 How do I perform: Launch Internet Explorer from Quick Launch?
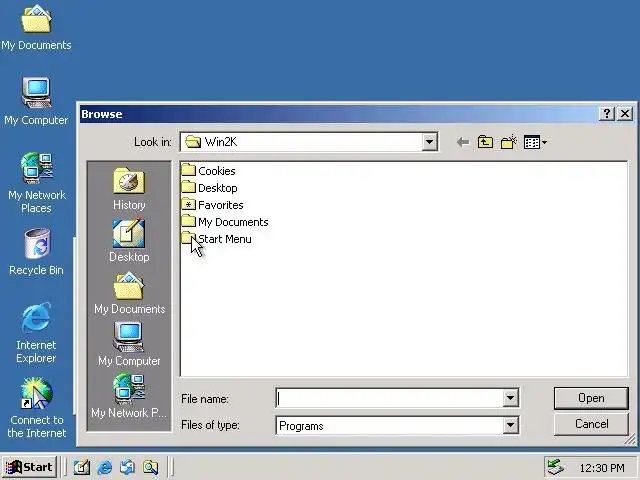(x=104, y=467)
